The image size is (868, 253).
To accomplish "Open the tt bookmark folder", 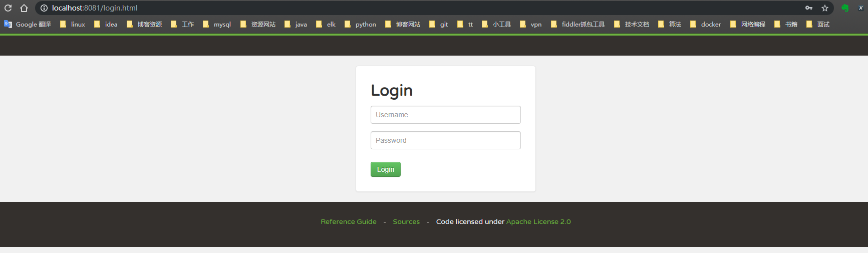I will click(x=465, y=24).
